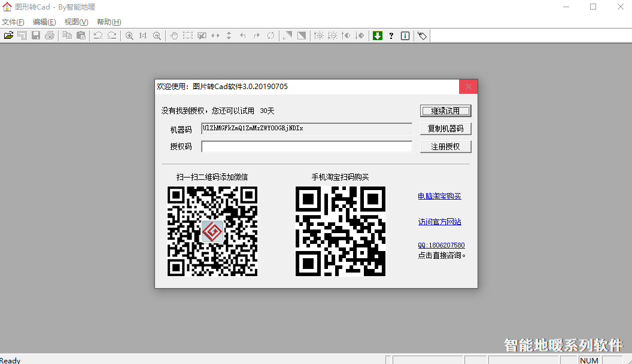Click the 授权码 input field
The width and height of the screenshot is (632, 364).
click(x=307, y=146)
